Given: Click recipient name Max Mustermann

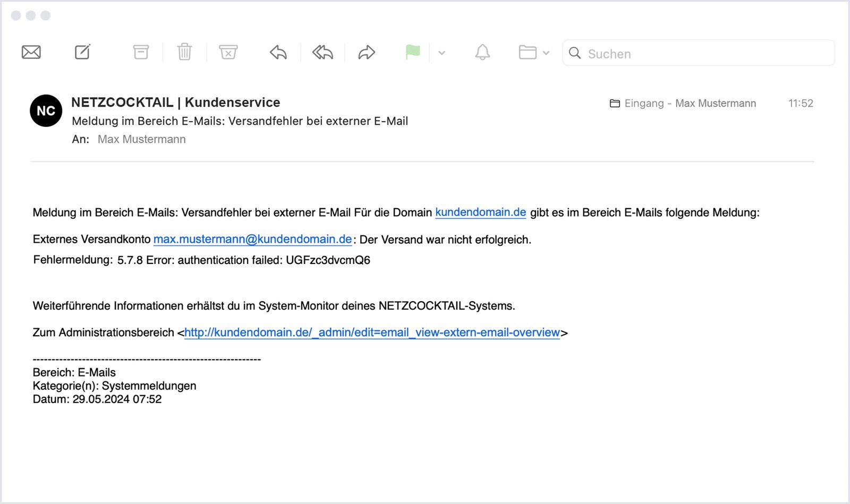Looking at the screenshot, I should point(142,139).
